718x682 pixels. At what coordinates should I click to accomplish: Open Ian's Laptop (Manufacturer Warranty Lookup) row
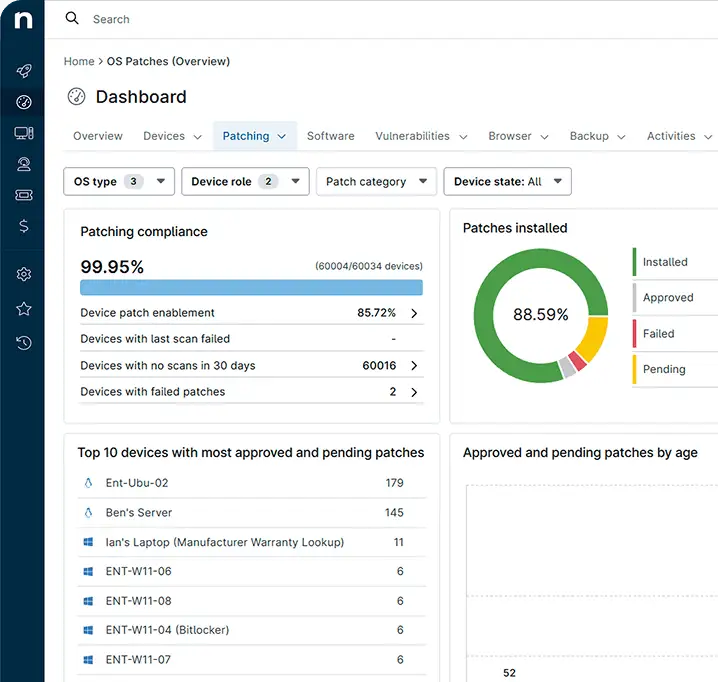pos(252,542)
